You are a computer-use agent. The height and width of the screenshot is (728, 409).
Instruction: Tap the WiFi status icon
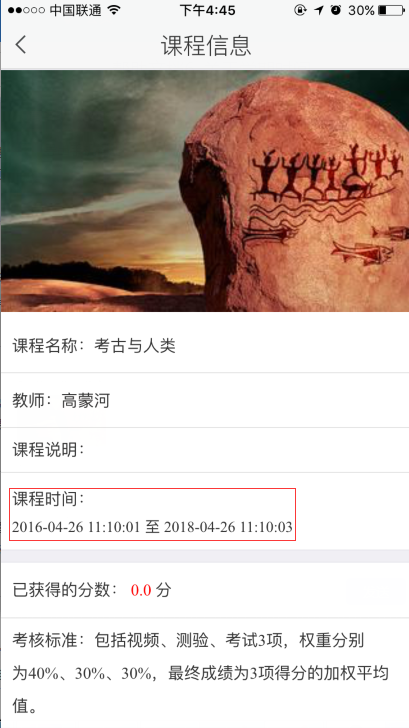(114, 11)
